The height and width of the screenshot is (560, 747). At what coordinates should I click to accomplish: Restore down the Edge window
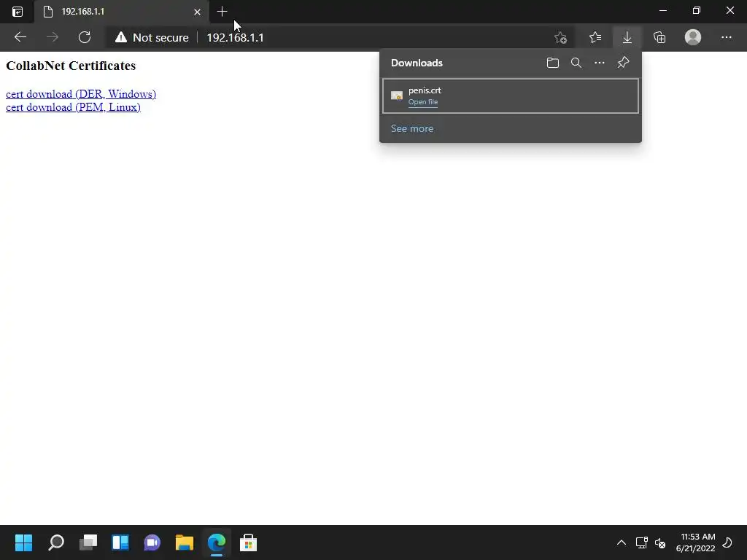(697, 10)
